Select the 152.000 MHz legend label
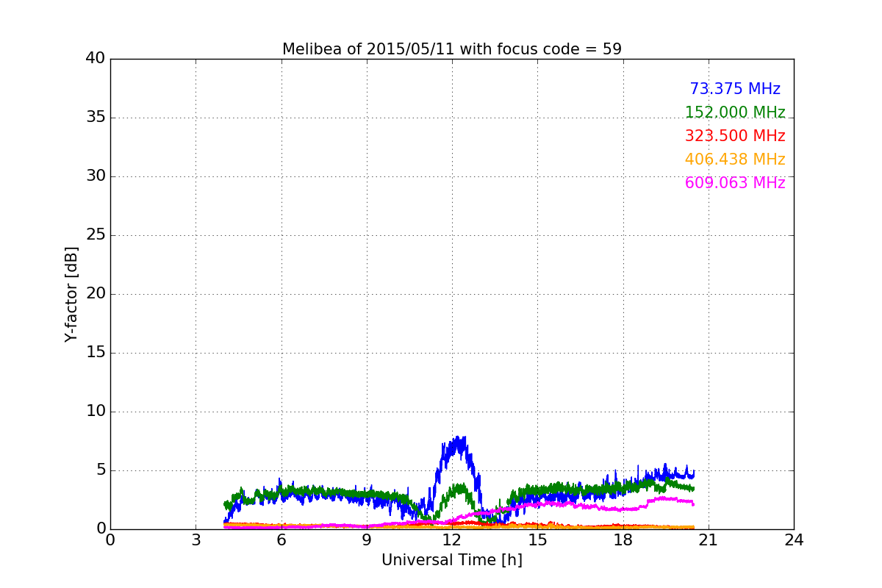 pos(735,112)
